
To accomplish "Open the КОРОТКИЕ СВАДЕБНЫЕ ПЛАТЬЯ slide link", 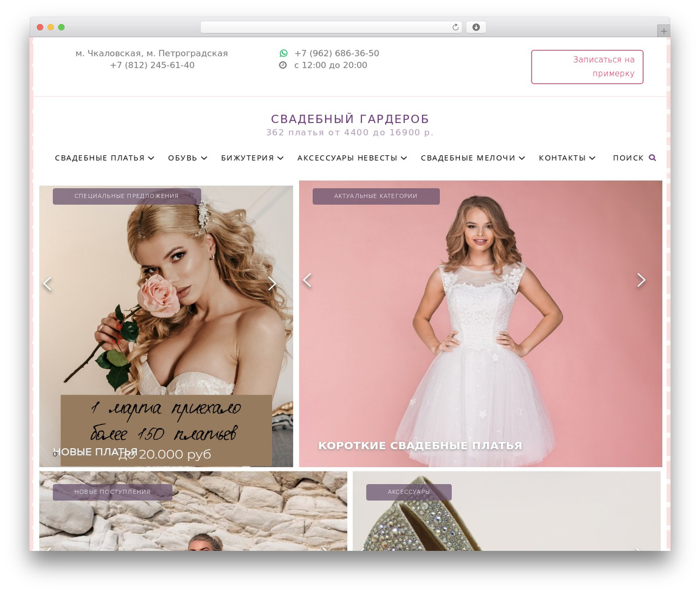I will 420,446.
